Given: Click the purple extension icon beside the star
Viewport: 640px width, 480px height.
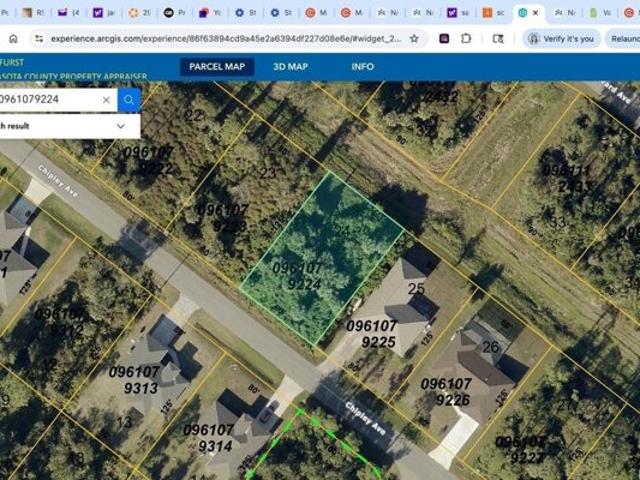Looking at the screenshot, I should tap(440, 38).
